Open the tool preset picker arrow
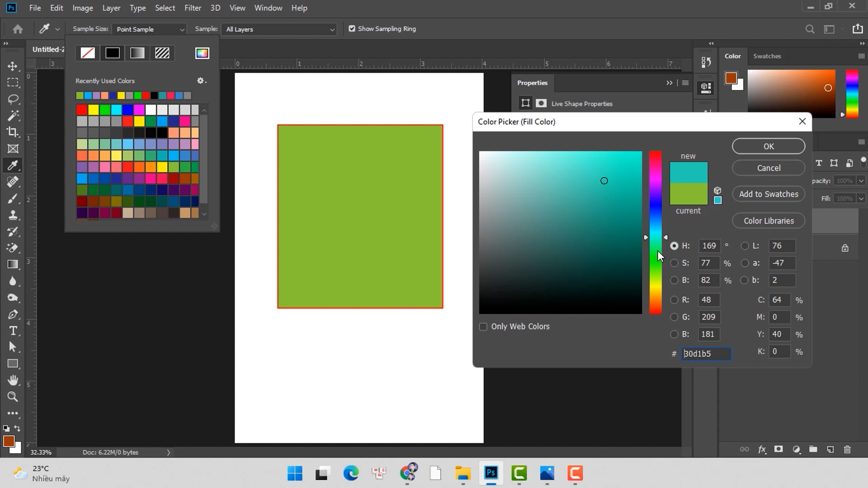 (x=57, y=29)
